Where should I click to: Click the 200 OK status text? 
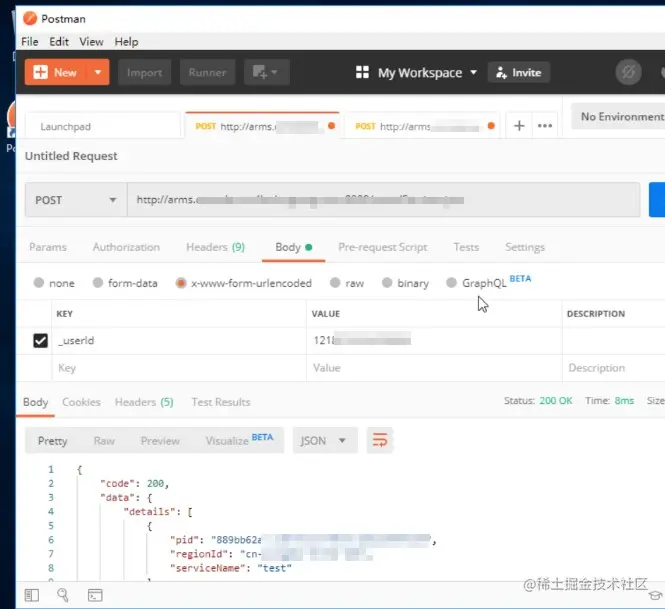point(556,400)
